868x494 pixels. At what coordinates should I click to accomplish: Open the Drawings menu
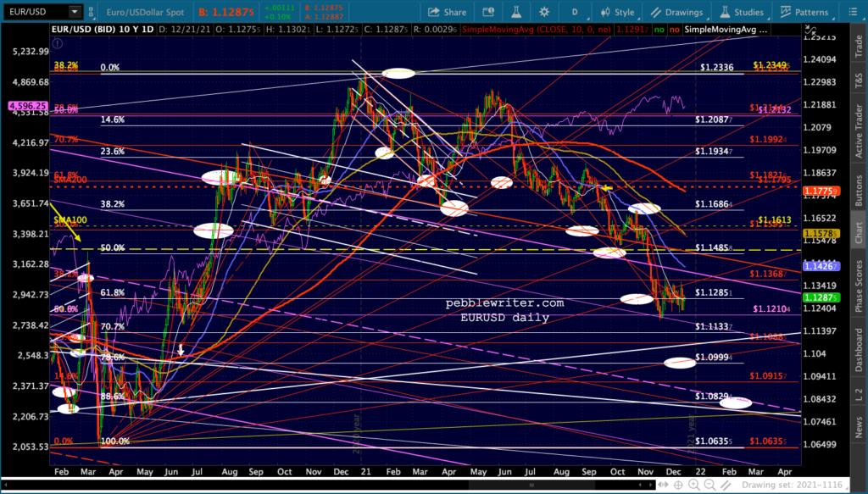tap(676, 12)
